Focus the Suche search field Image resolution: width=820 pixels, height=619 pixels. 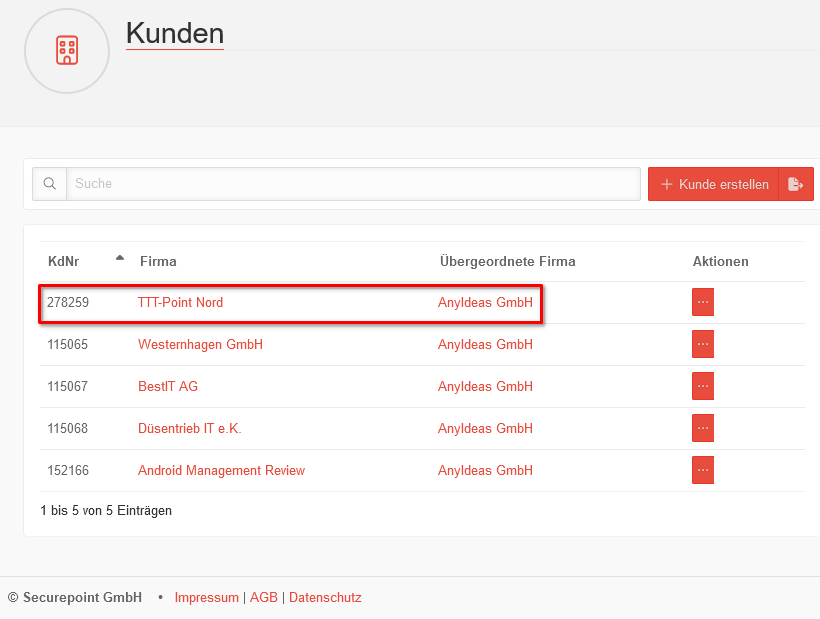pyautogui.click(x=352, y=184)
